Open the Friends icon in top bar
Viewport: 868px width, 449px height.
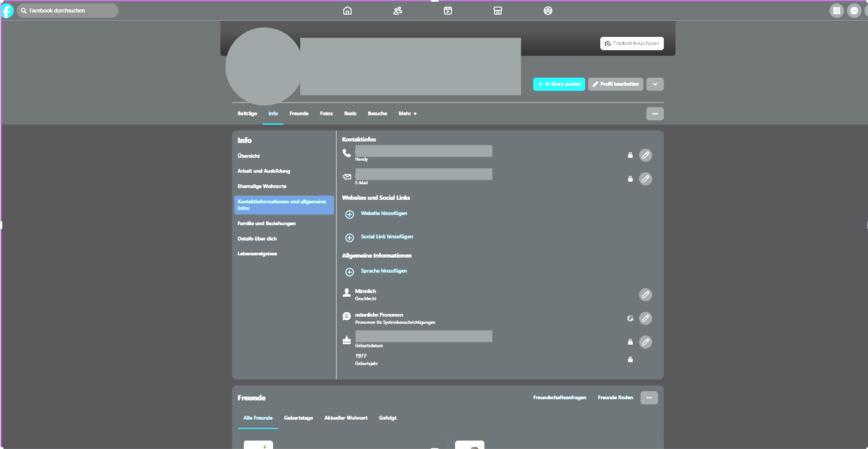(398, 11)
